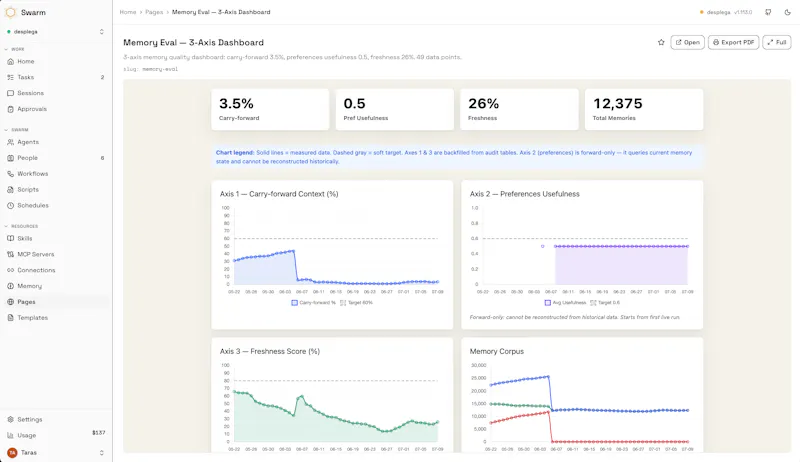The width and height of the screenshot is (800, 462).
Task: Toggle dark mode moon icon
Action: 787,12
